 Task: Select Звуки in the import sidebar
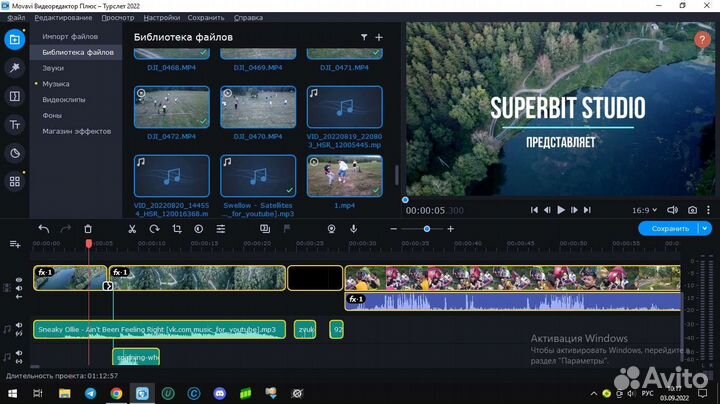(x=53, y=68)
